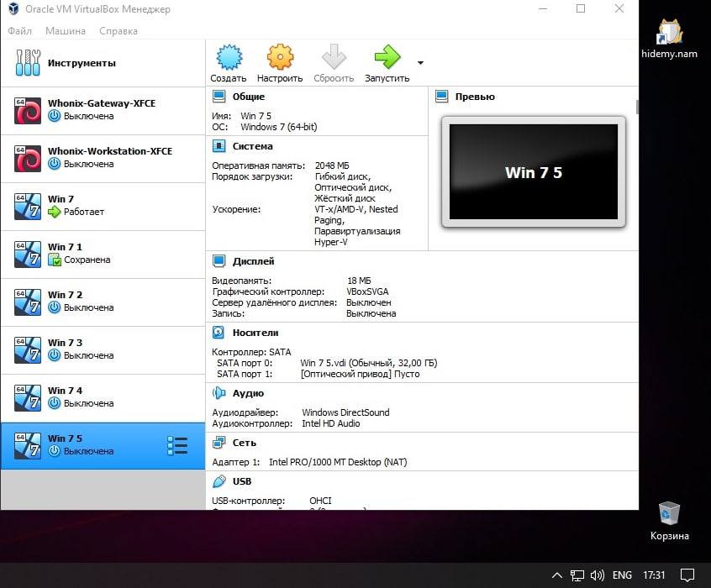Select Инструменты tools entry

[x=103, y=63]
